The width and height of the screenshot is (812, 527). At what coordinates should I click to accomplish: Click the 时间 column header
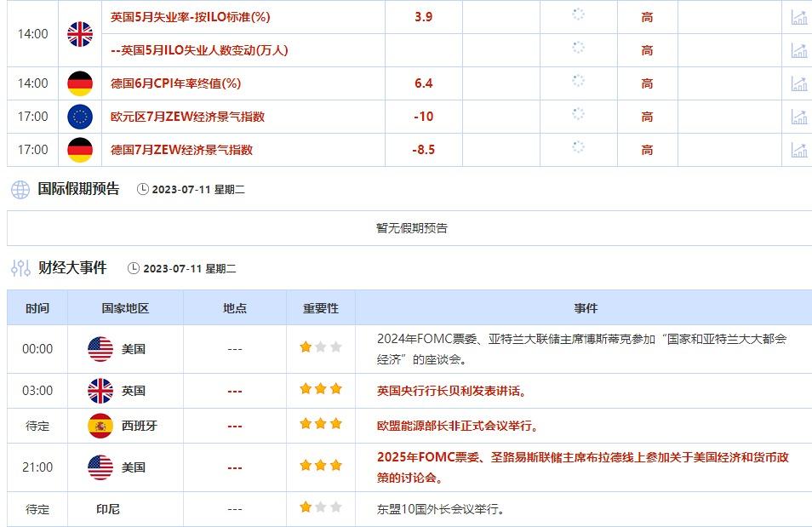click(37, 308)
